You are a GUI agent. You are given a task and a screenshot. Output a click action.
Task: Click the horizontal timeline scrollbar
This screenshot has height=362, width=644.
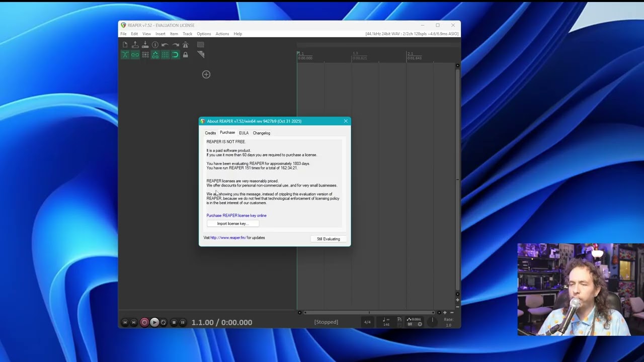[369, 312]
